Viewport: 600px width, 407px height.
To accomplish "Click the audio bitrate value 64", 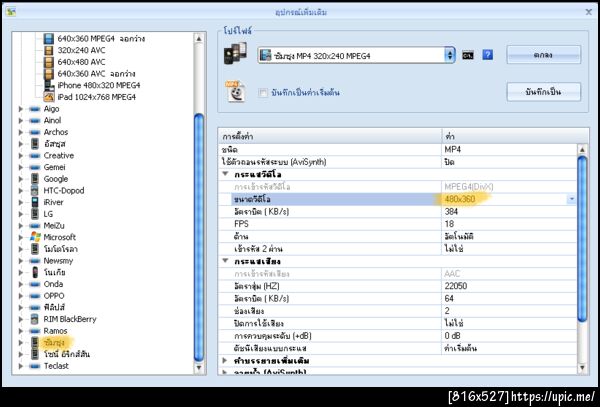I will coord(449,298).
